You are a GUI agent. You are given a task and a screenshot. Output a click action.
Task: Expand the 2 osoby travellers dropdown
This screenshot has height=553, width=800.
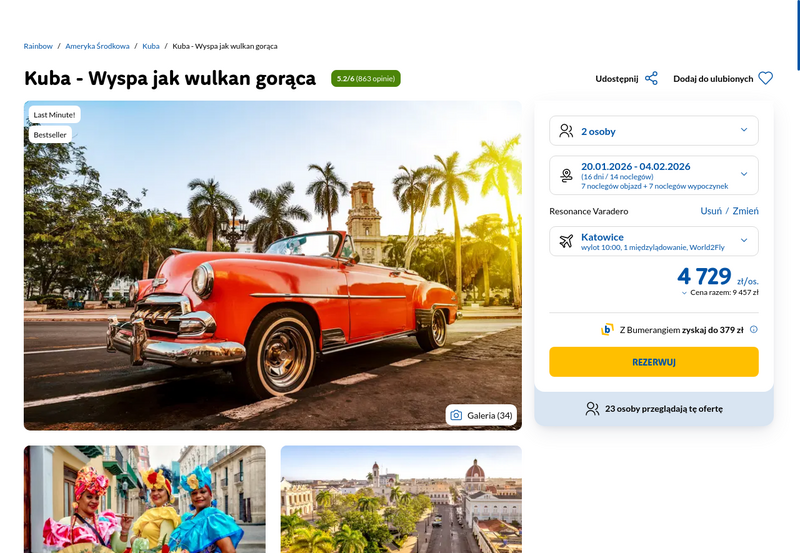tap(654, 131)
